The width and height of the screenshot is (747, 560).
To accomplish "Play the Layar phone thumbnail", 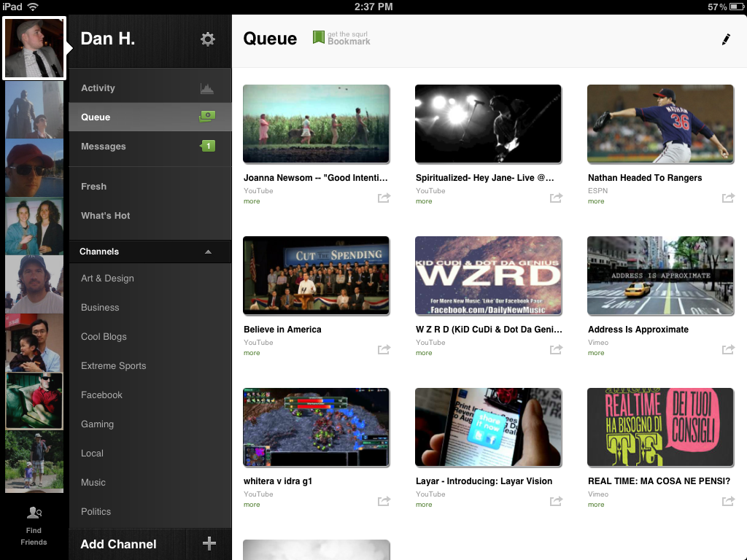I will (x=488, y=427).
